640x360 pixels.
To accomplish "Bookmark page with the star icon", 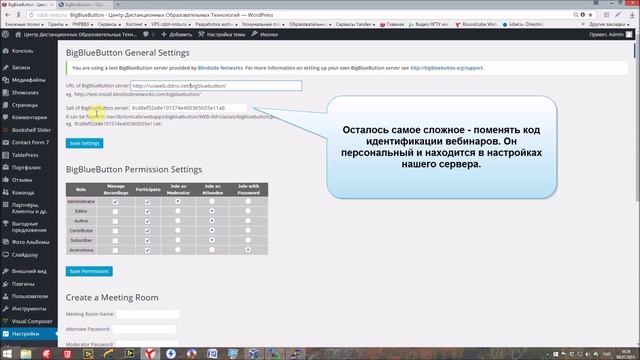I will tap(590, 15).
